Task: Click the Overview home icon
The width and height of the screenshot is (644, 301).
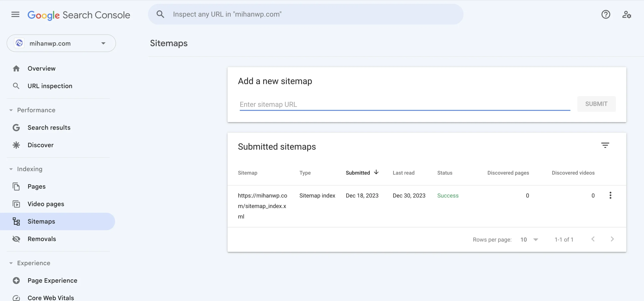Action: (x=16, y=68)
